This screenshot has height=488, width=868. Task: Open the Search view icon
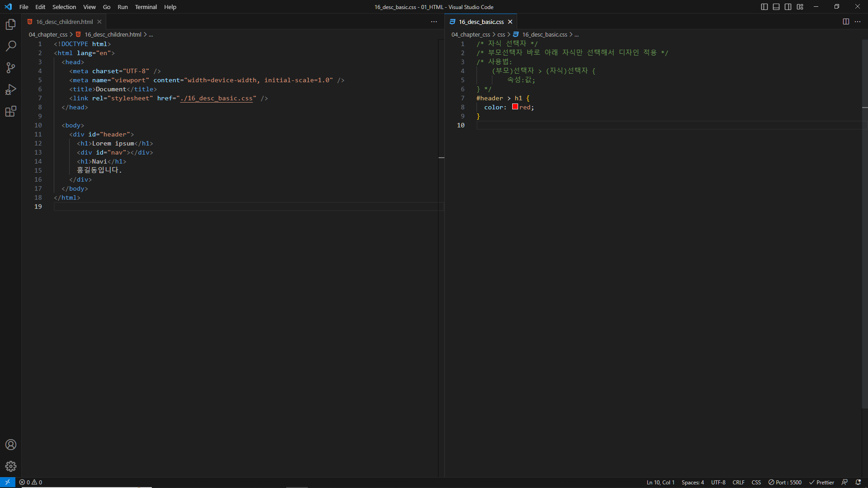pos(11,46)
